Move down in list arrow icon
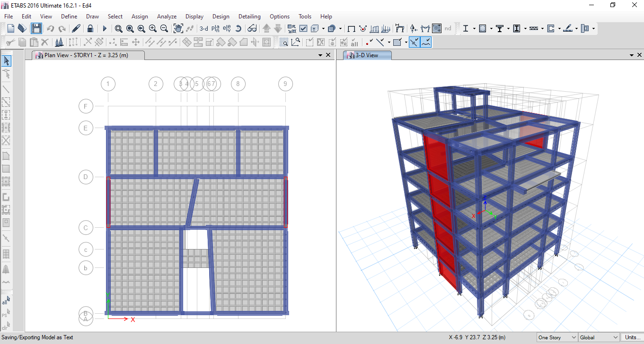This screenshot has width=644, height=344. [x=278, y=28]
